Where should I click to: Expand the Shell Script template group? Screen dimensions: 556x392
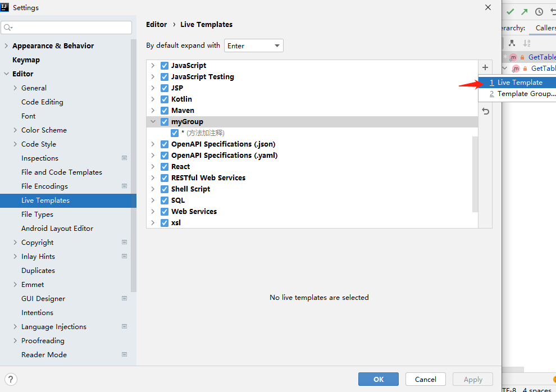coord(153,189)
